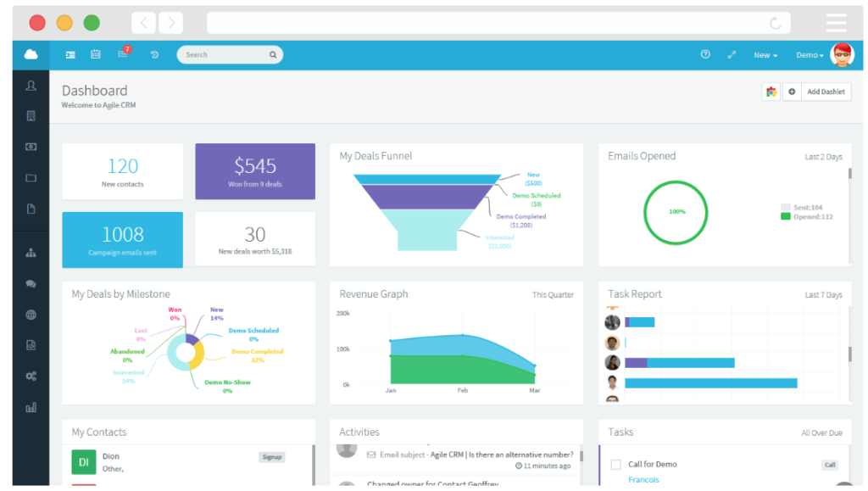Change Tasks All Over Due filter
The width and height of the screenshot is (868, 491).
pos(821,432)
